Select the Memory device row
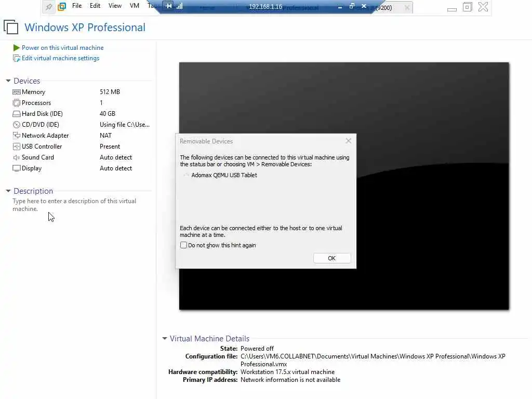This screenshot has height=399, width=532. tap(82, 92)
